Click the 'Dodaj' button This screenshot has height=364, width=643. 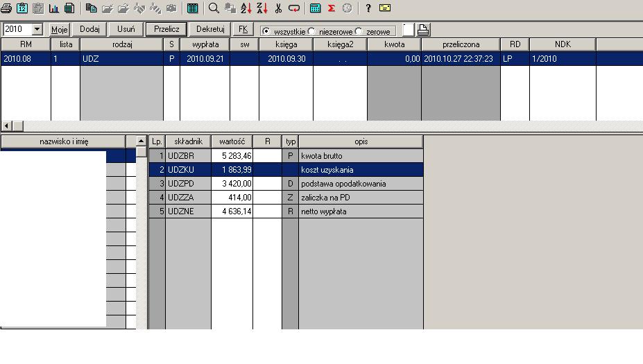click(89, 29)
